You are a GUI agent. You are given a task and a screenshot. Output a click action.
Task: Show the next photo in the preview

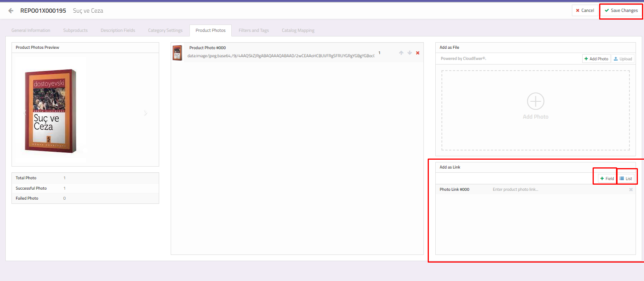click(x=145, y=113)
